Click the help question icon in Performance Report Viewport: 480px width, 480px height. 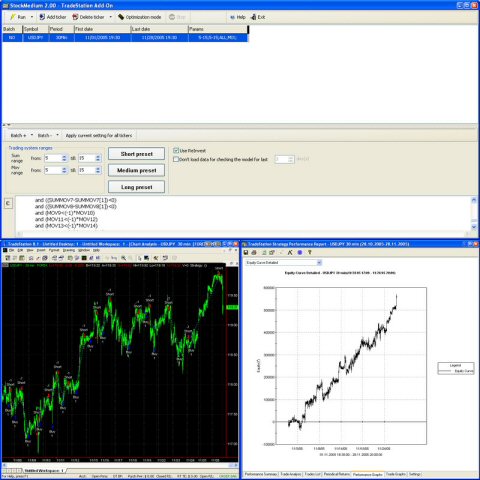pos(310,253)
